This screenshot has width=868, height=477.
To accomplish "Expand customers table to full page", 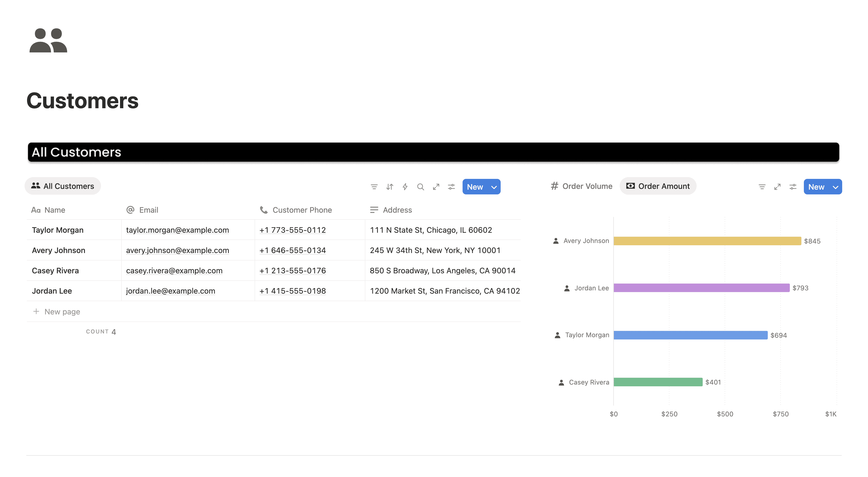I will pyautogui.click(x=436, y=187).
